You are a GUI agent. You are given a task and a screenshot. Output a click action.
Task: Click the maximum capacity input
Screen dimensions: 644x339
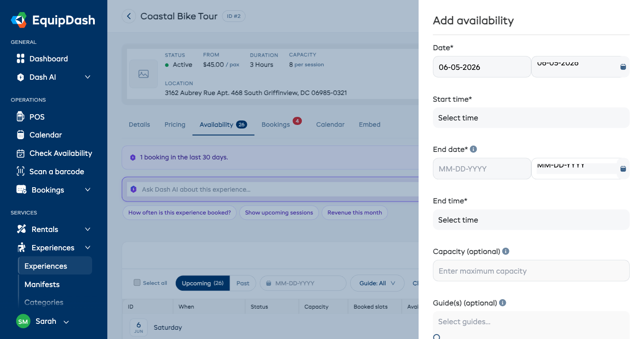coord(531,271)
